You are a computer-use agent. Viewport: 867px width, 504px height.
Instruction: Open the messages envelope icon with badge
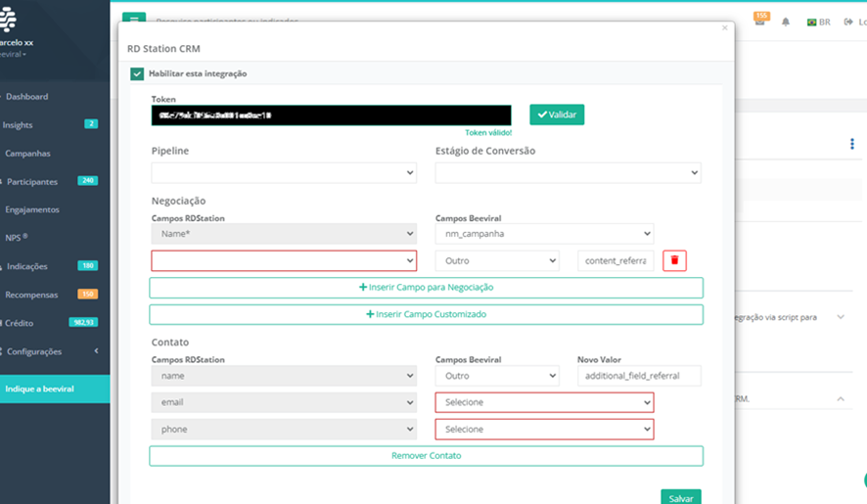point(760,20)
